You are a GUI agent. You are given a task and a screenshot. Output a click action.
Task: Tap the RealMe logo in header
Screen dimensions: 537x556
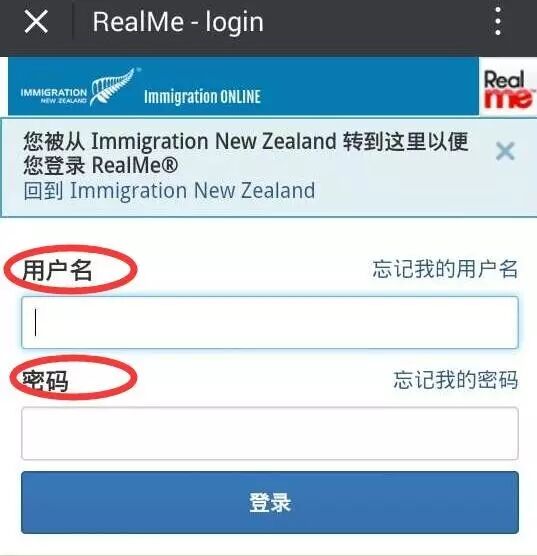click(x=508, y=89)
